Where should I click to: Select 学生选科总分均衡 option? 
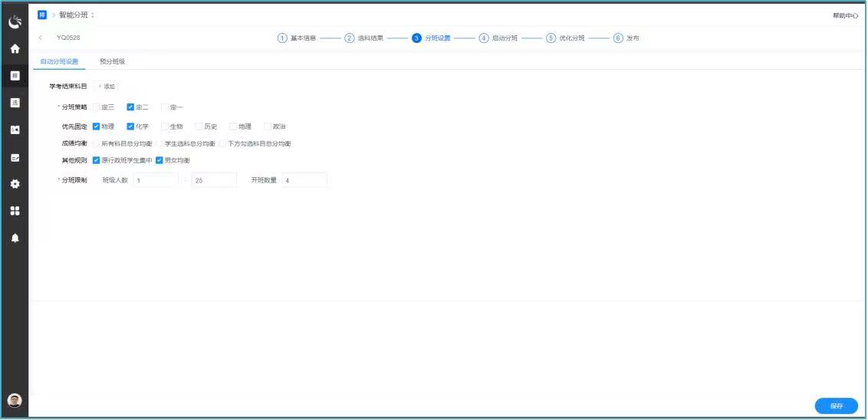tap(160, 144)
